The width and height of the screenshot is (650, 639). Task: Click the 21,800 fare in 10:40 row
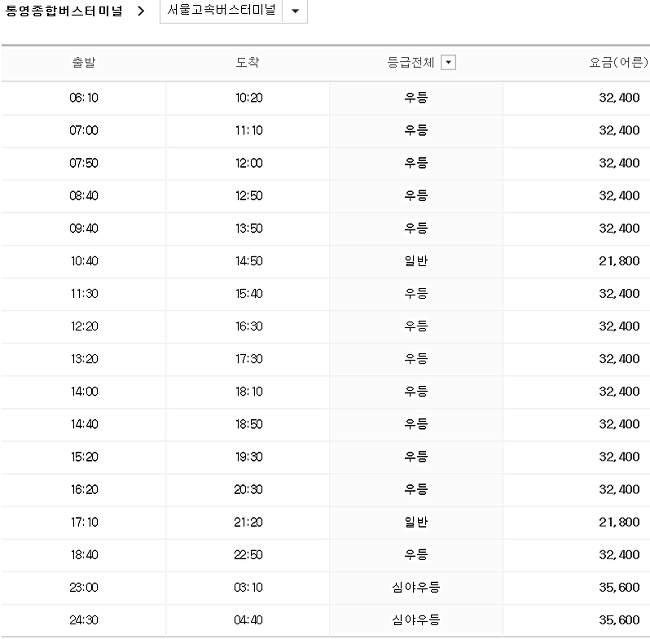[619, 261]
